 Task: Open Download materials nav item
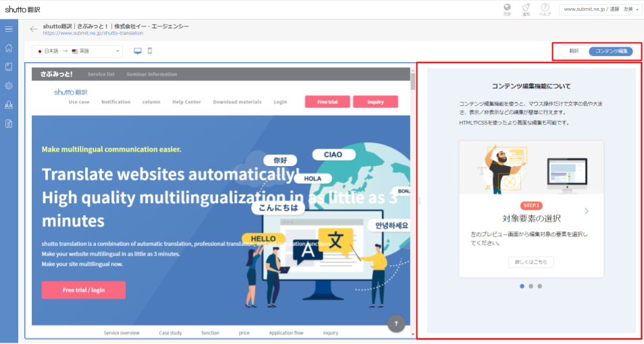tap(237, 102)
